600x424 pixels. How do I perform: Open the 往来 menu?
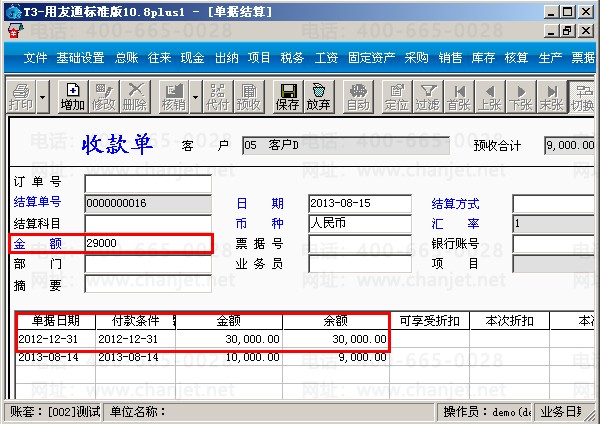(160, 58)
